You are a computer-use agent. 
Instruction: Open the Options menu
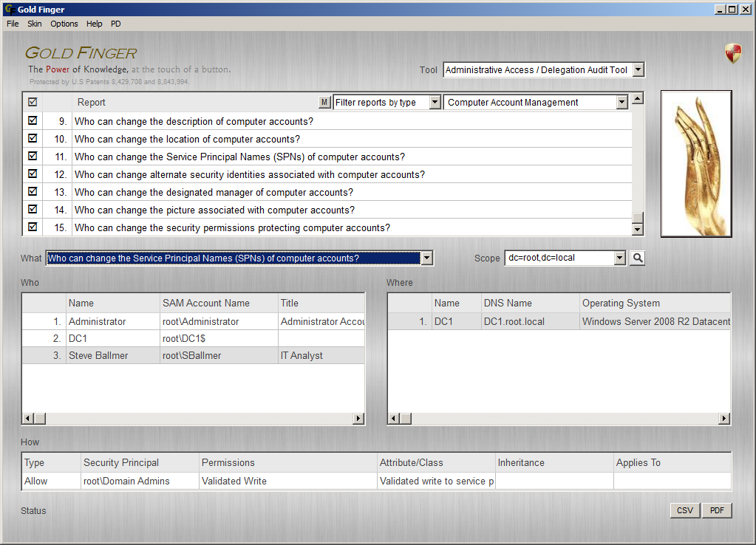click(x=64, y=24)
